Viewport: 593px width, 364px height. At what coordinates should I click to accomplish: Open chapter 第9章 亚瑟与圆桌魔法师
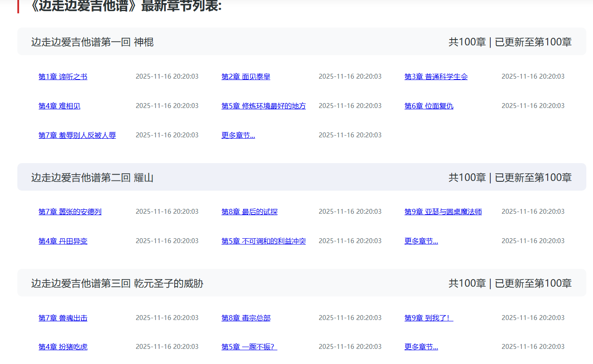[443, 211]
